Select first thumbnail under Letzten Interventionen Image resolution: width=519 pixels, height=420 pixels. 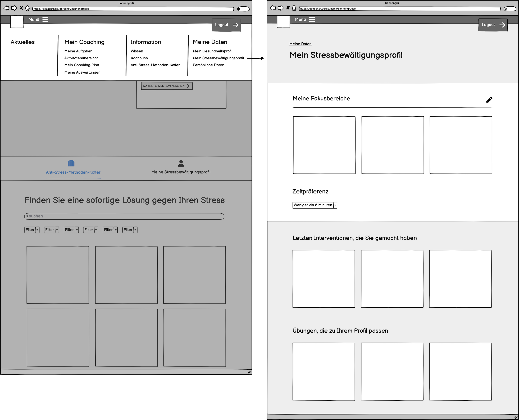point(324,279)
